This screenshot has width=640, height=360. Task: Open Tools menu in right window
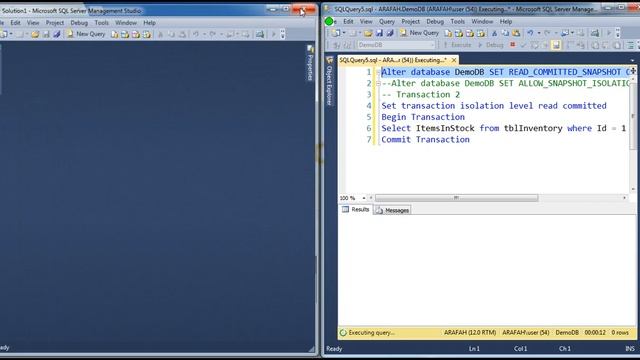[458, 22]
